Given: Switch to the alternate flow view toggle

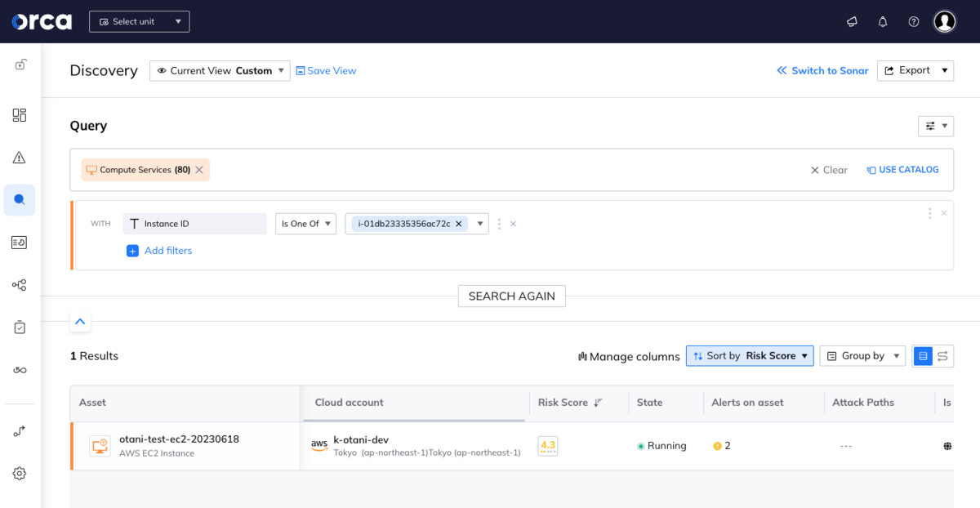Looking at the screenshot, I should 943,356.
